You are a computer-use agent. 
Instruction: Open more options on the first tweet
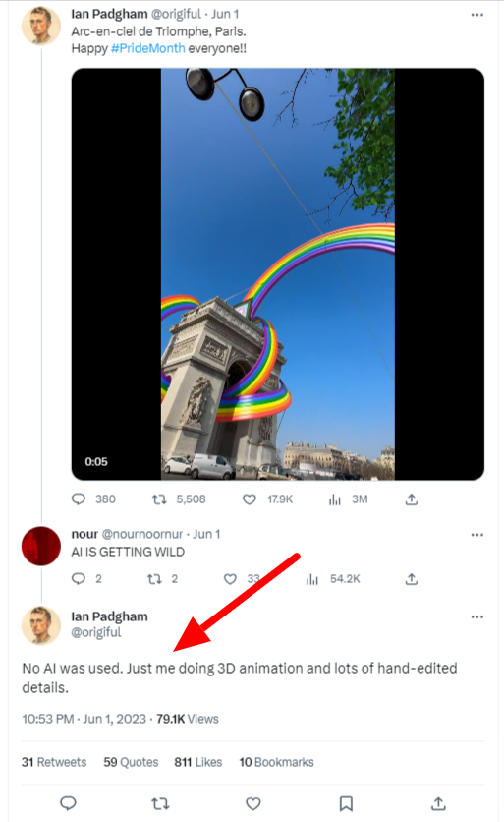477,15
